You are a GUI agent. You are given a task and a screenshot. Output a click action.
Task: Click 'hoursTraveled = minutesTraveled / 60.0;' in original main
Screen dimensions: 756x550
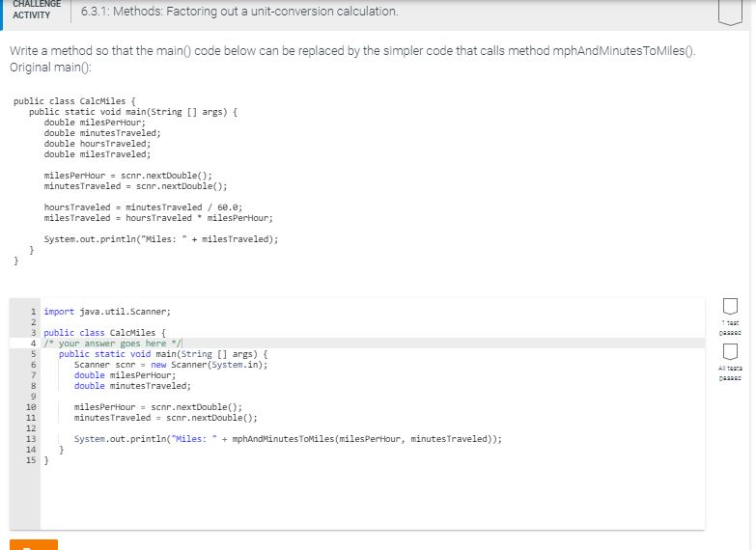click(x=143, y=207)
